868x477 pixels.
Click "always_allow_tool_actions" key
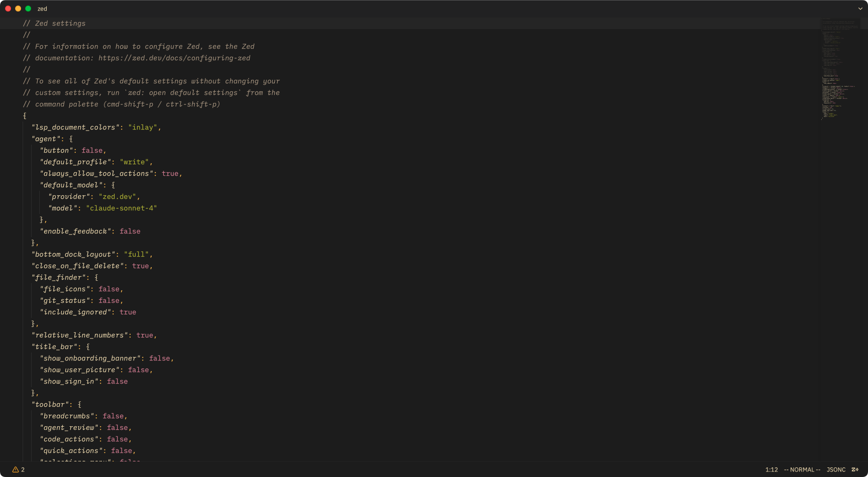click(96, 174)
